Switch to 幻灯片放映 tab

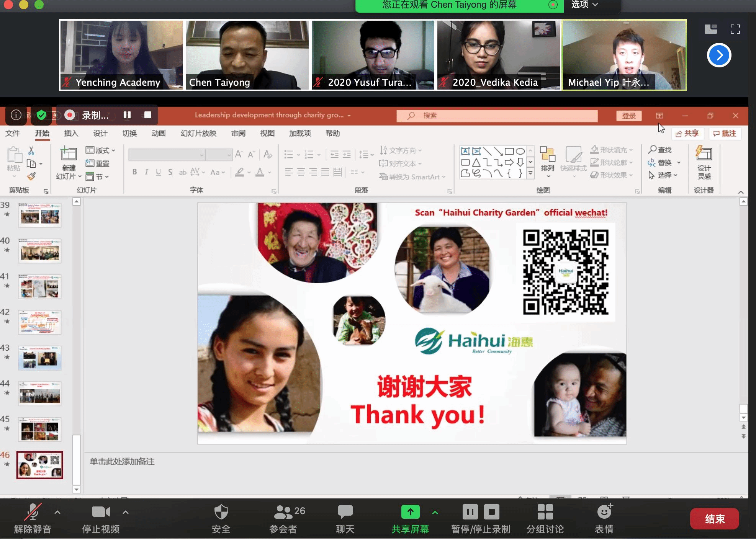(x=198, y=133)
